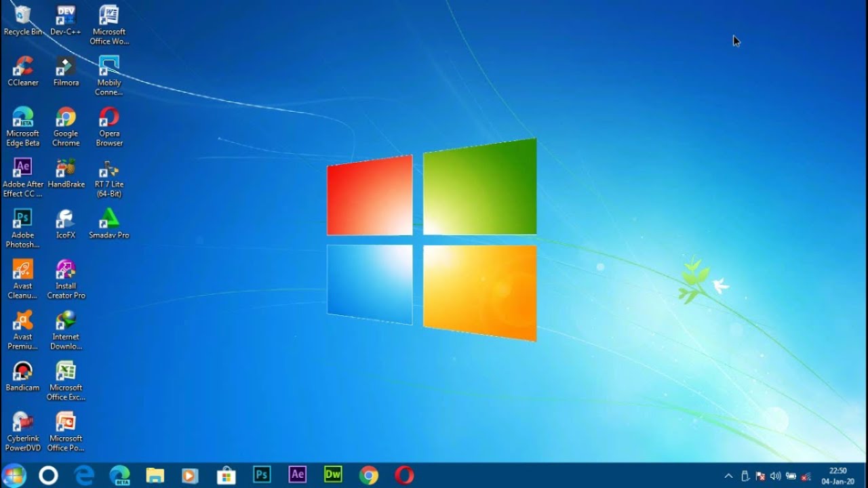The image size is (868, 488).
Task: Select the Filmora desktop shortcut
Action: [66, 72]
